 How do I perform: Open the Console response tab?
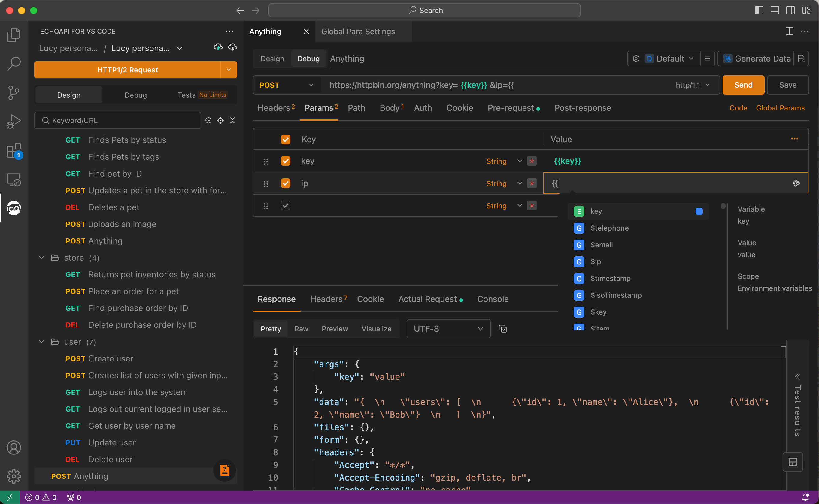493,299
